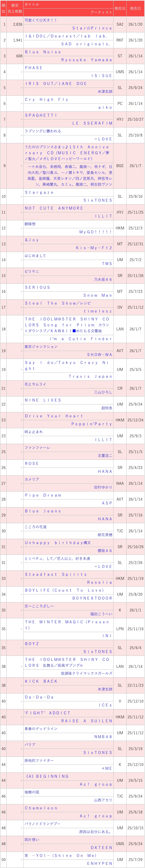Click the タイトル column header

point(32,4)
